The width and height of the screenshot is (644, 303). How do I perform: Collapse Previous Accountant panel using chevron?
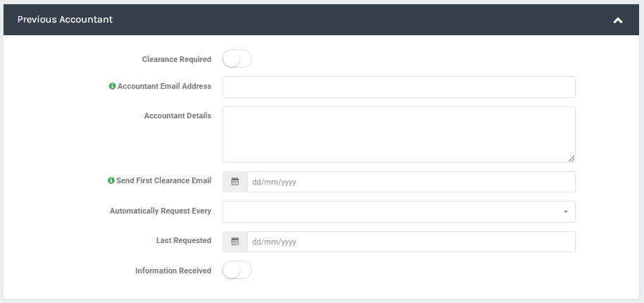pos(618,20)
